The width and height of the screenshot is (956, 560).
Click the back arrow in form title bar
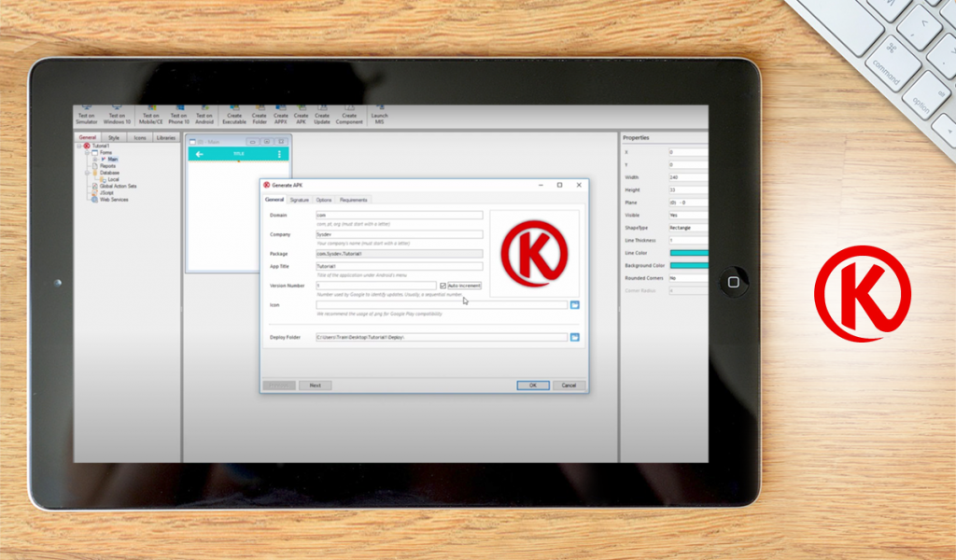point(200,154)
